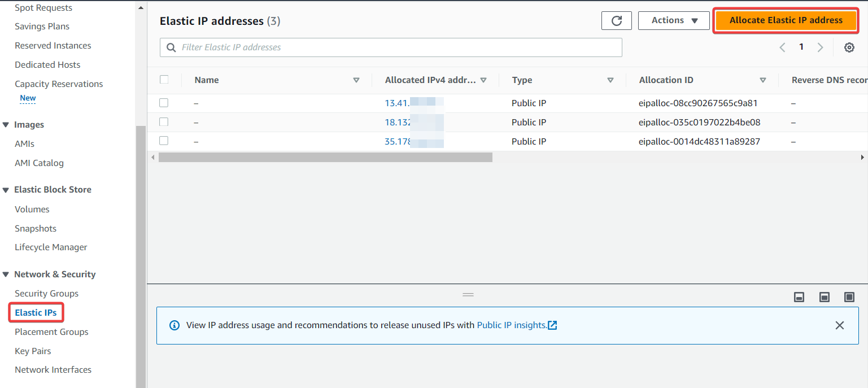Viewport: 868px width, 388px height.
Task: Open Volumes in sidebar
Action: (x=32, y=210)
